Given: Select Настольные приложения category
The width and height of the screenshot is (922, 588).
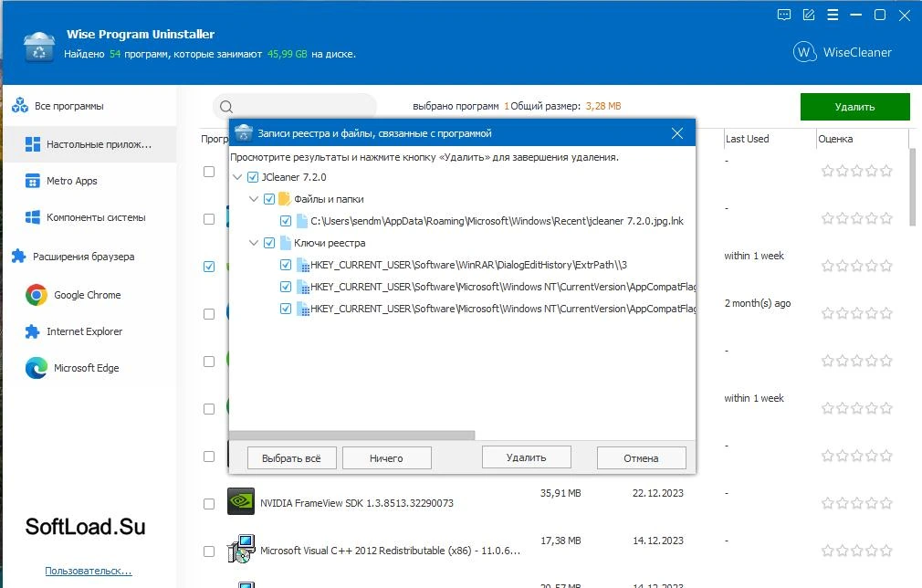Looking at the screenshot, I should pyautogui.click(x=89, y=144).
